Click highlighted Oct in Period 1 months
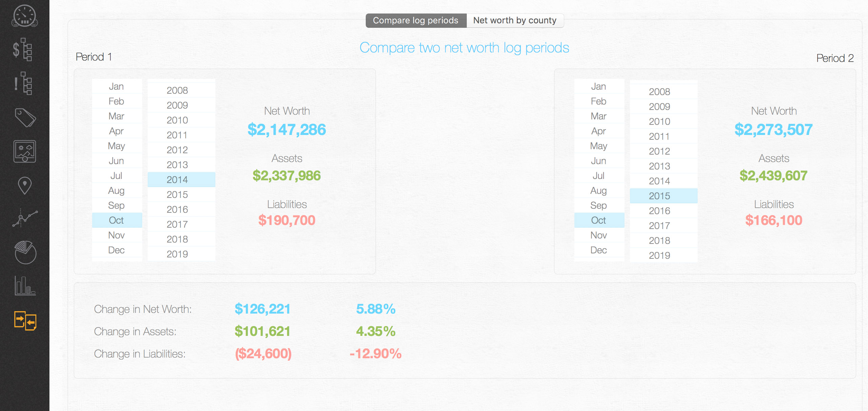The image size is (868, 411). click(x=117, y=220)
